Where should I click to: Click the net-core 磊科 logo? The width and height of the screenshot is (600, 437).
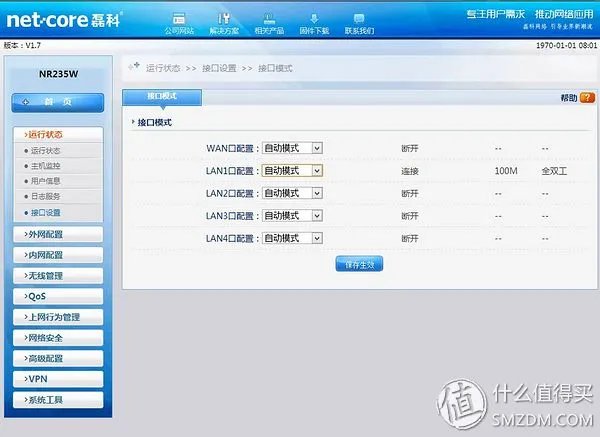tap(64, 20)
